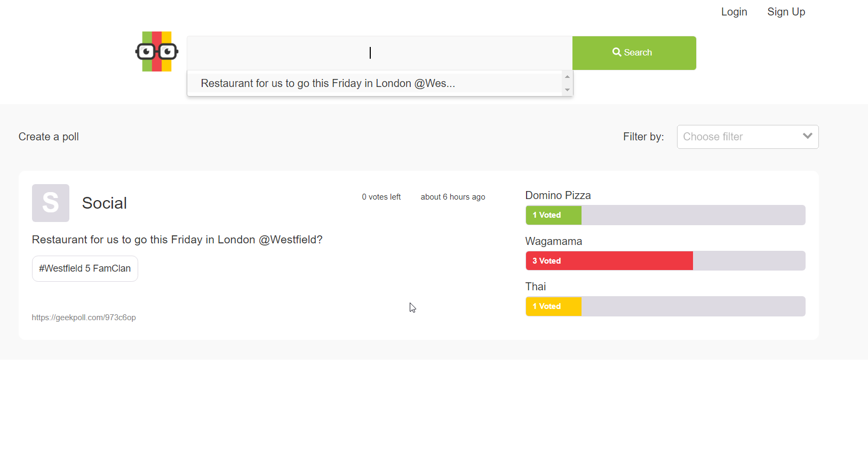Click the Wagamama option label
This screenshot has height=476, width=868.
554,241
